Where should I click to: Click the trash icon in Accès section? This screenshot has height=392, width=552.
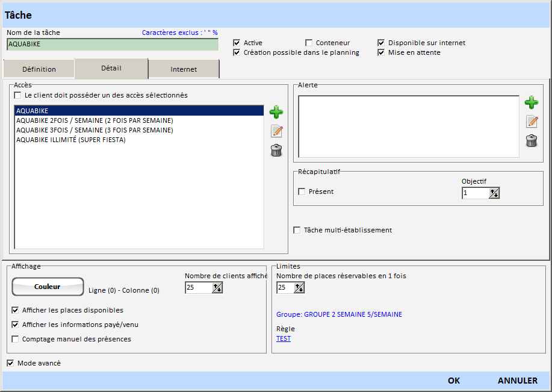(x=276, y=151)
